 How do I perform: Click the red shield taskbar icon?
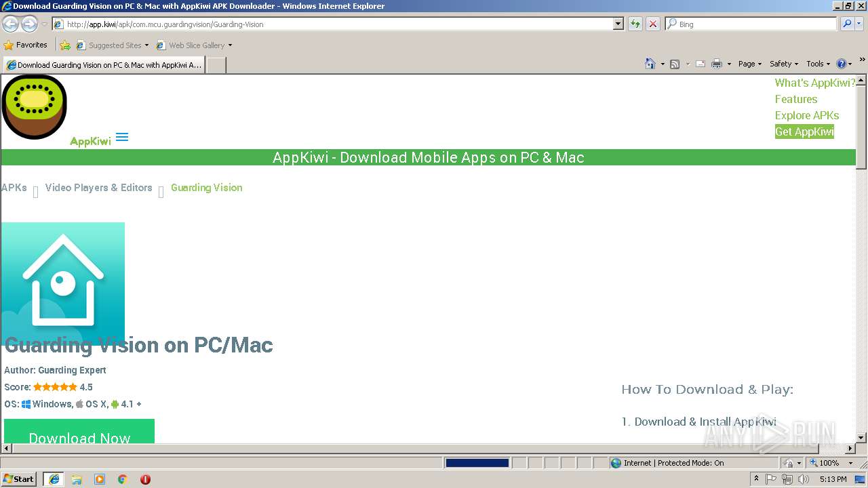[145, 479]
